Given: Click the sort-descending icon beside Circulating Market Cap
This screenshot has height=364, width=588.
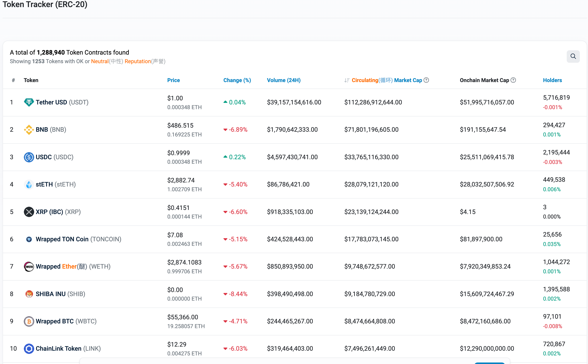Looking at the screenshot, I should pyautogui.click(x=347, y=80).
